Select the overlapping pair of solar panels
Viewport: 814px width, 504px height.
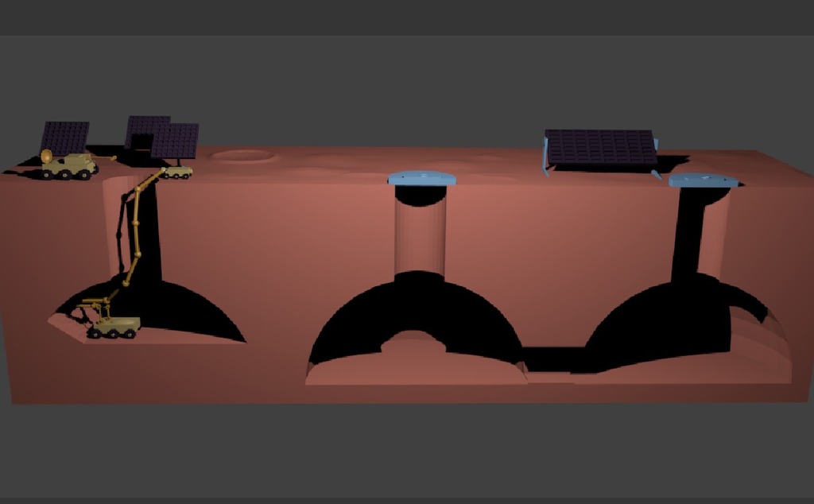pyautogui.click(x=162, y=137)
